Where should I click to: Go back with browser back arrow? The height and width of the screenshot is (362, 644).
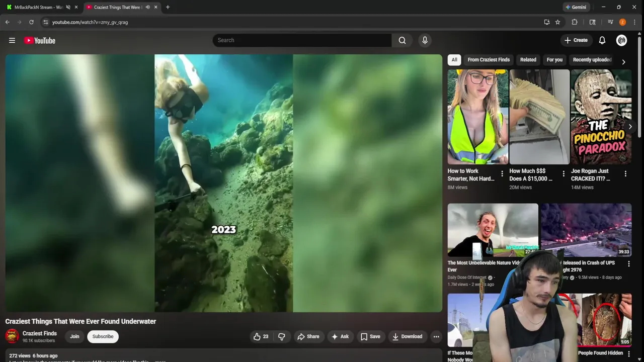click(x=8, y=22)
